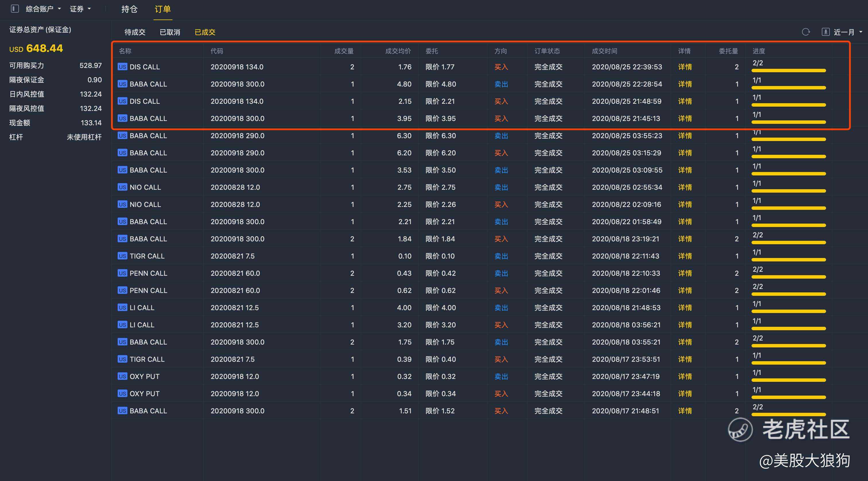The image size is (868, 481).
Task: Click timestamp 2020/08/17 21:48:51
Action: (626, 411)
